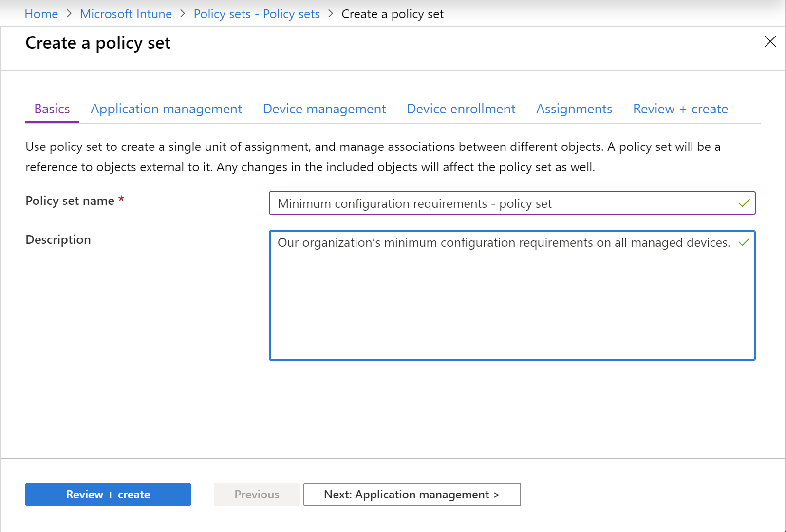Select the Basics tab

52,109
